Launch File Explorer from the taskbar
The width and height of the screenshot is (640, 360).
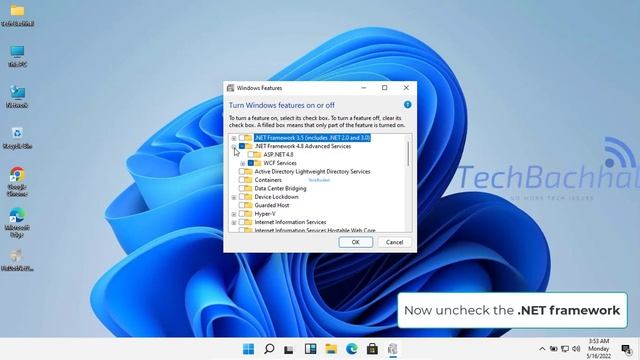[331, 349]
